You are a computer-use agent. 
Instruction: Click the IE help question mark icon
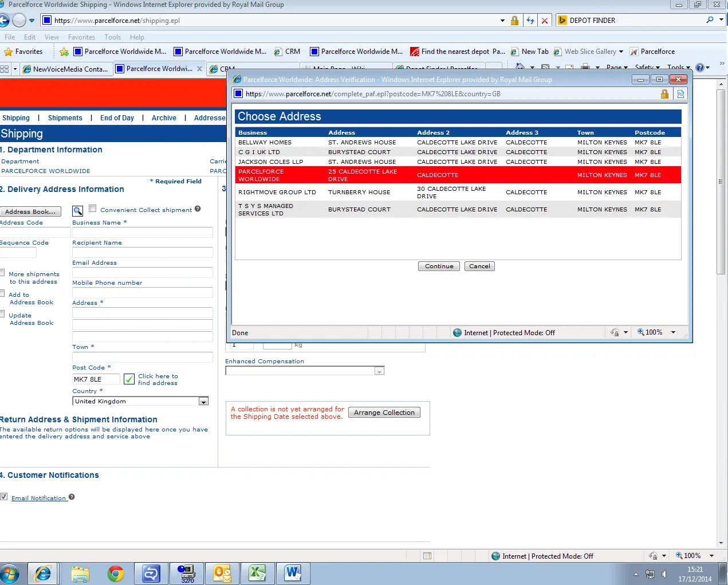(x=699, y=68)
